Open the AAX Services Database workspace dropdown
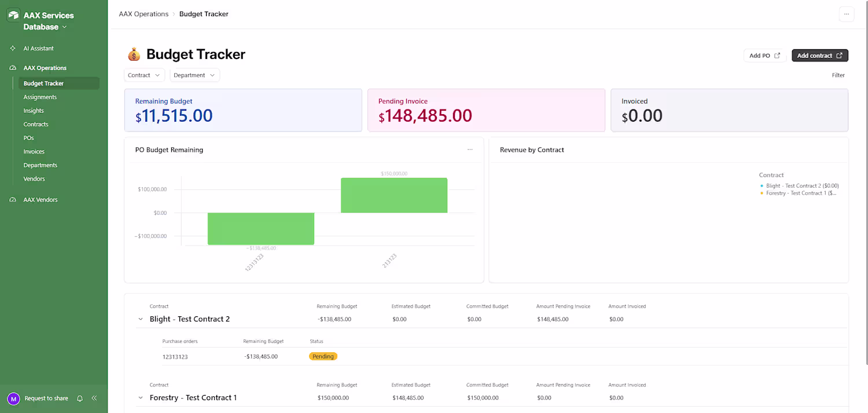Viewport: 868px width, 413px height. click(64, 27)
